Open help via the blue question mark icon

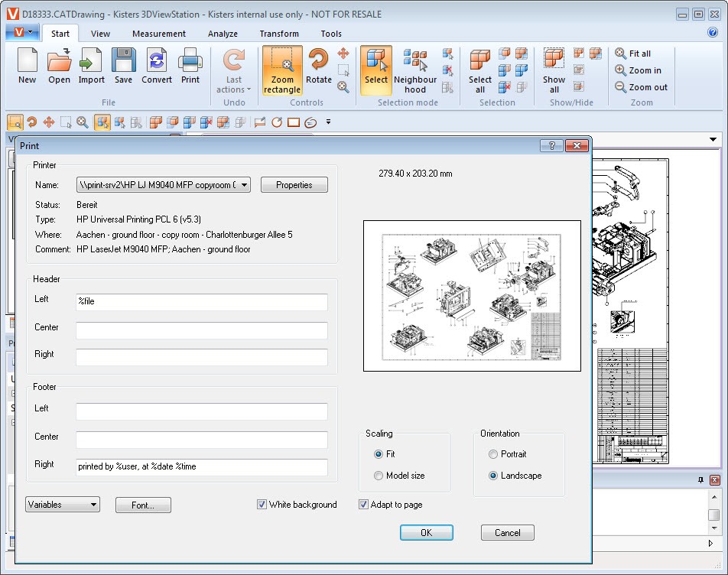713,32
